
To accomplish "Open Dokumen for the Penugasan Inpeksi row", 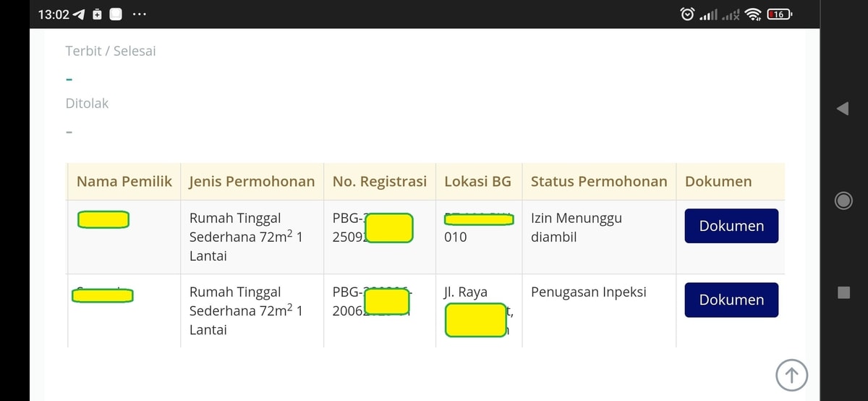I will (731, 300).
